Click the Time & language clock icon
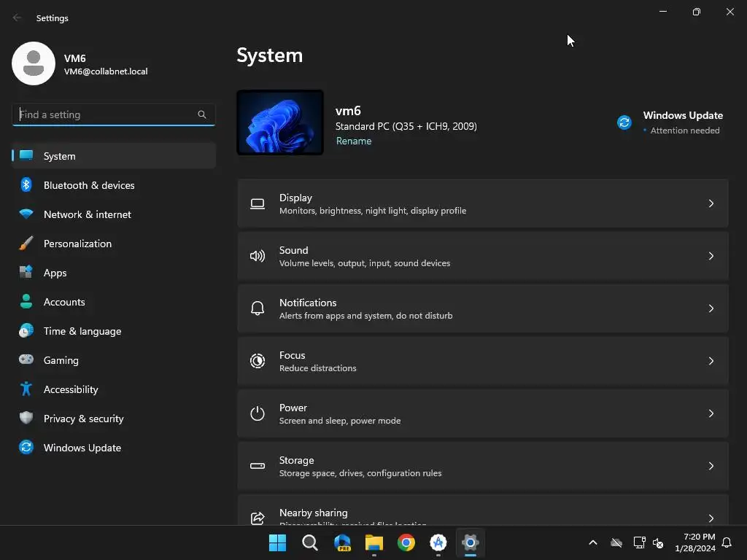 click(26, 330)
